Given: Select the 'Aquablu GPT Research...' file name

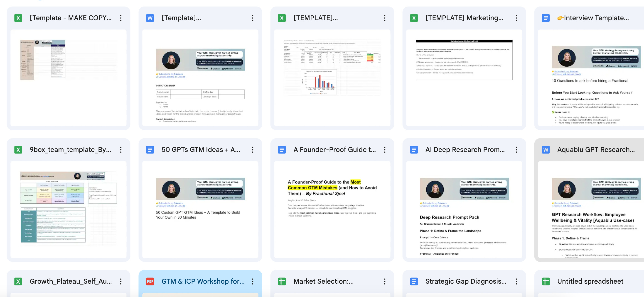Looking at the screenshot, I should 596,150.
